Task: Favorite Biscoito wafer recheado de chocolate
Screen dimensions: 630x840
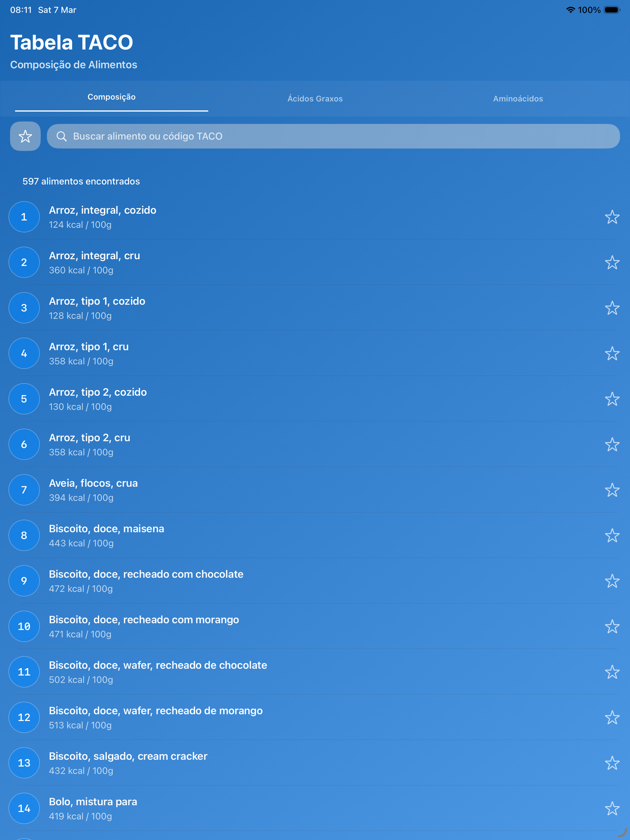Action: point(612,672)
